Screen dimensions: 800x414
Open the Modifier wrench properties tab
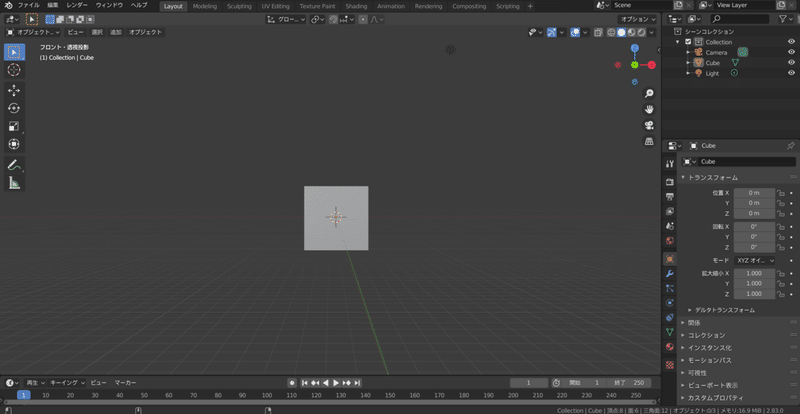(670, 274)
